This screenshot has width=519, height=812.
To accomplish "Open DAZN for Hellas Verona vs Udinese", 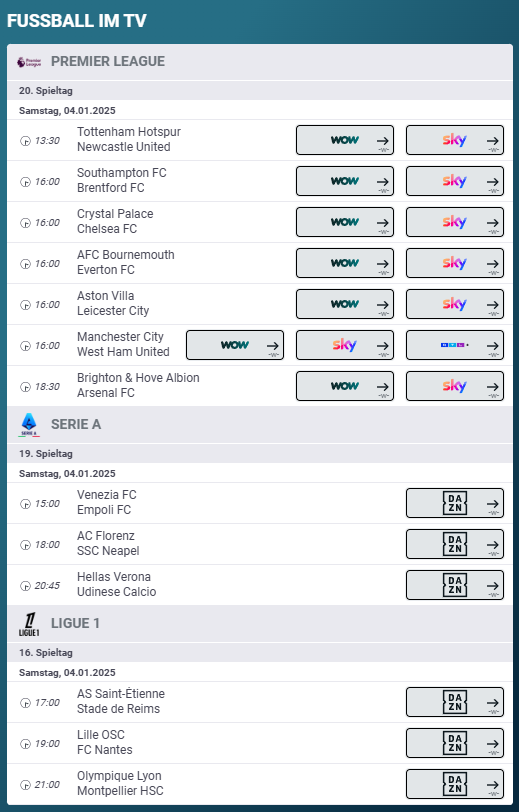I will click(455, 585).
